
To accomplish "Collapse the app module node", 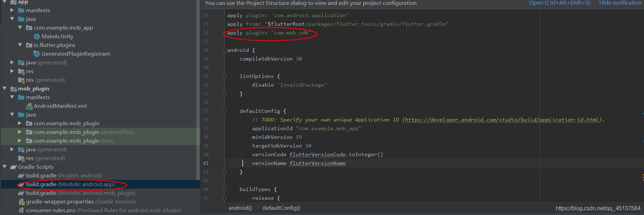I will click(5, 2).
